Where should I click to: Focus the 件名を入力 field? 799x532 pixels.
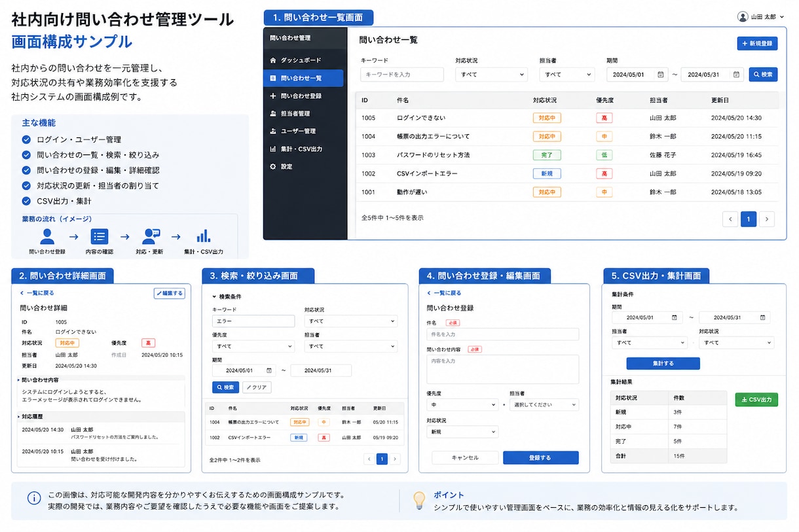point(502,334)
